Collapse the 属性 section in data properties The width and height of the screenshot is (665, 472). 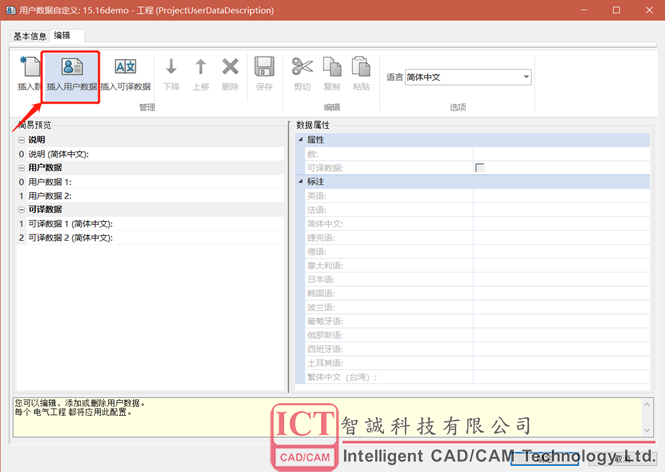pyautogui.click(x=301, y=140)
